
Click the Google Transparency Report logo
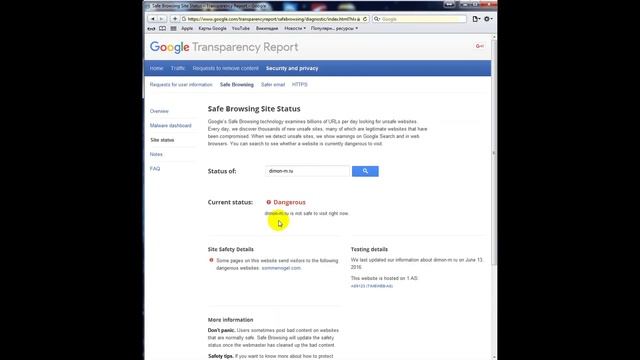point(224,47)
